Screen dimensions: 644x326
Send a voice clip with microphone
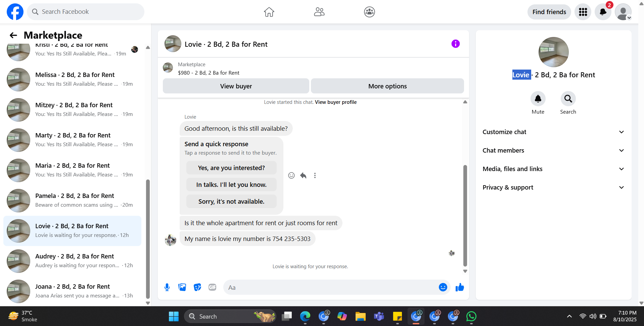(x=167, y=287)
